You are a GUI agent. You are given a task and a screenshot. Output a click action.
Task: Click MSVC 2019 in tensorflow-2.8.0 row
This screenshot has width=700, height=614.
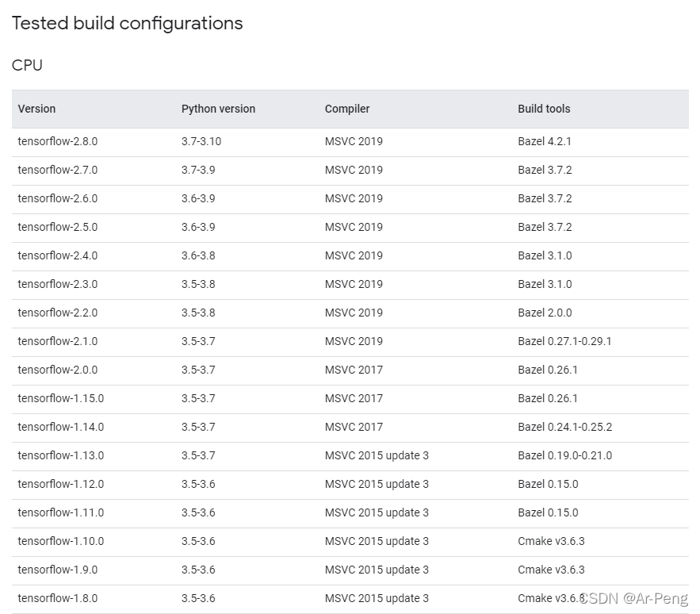pyautogui.click(x=354, y=141)
